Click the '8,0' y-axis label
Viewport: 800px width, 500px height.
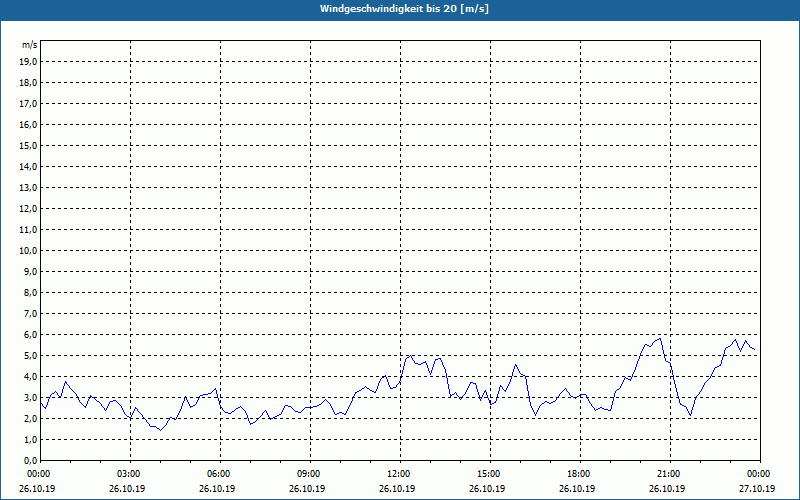tap(30, 292)
